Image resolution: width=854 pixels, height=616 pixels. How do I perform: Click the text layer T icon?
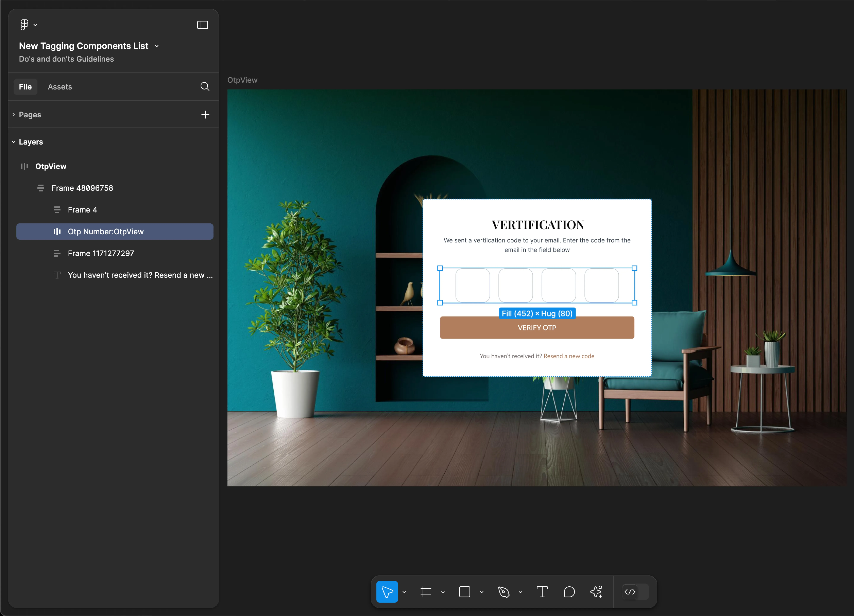[57, 275]
